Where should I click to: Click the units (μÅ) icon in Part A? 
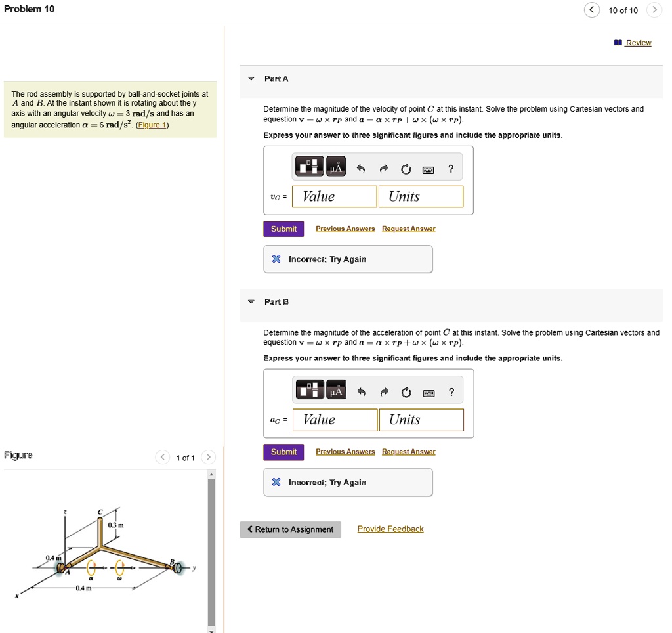click(x=335, y=166)
